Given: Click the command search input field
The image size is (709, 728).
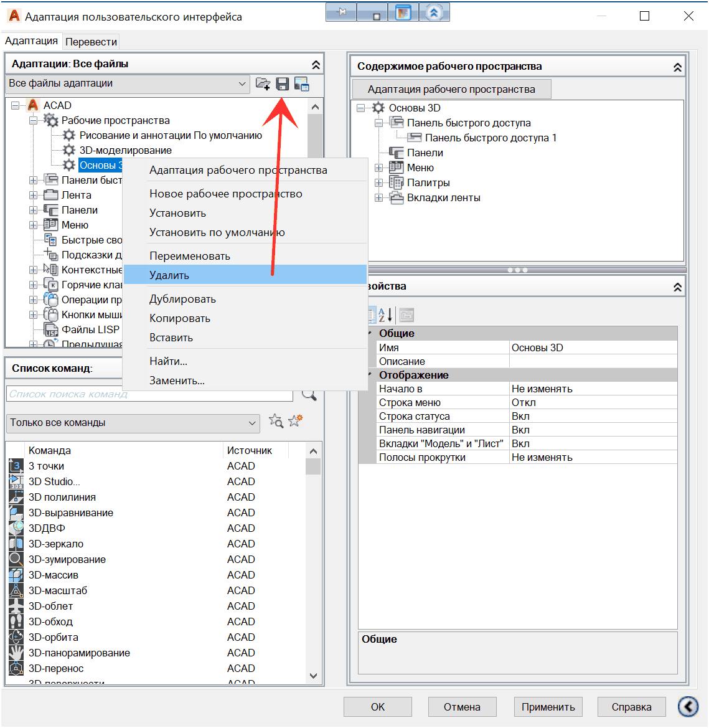Looking at the screenshot, I should pos(149,394).
